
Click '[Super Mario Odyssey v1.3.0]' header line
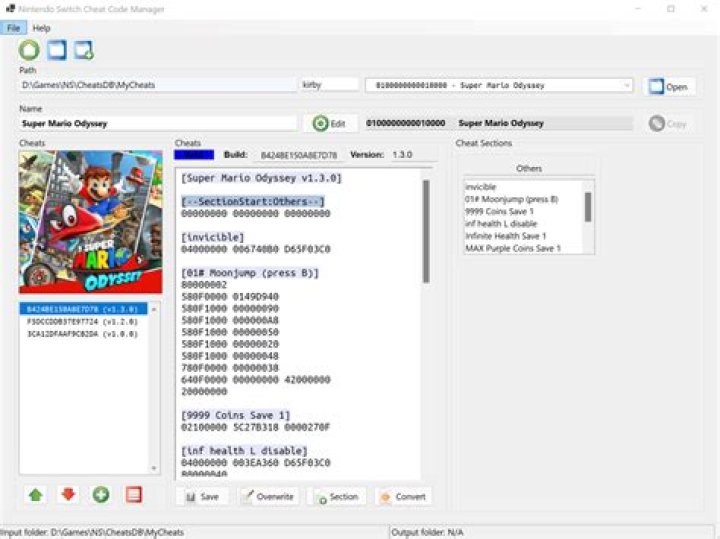click(261, 178)
